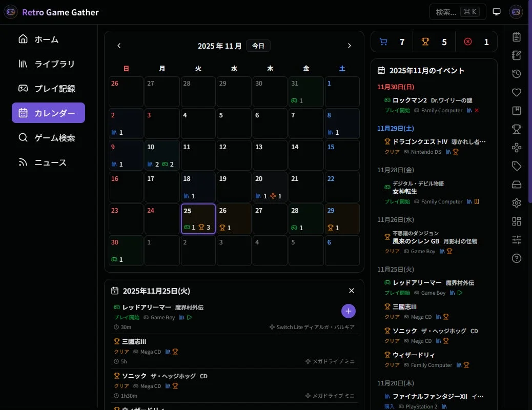Toggle the grid dashboard layout icon
Screen dimensions: 532x410
tap(516, 221)
